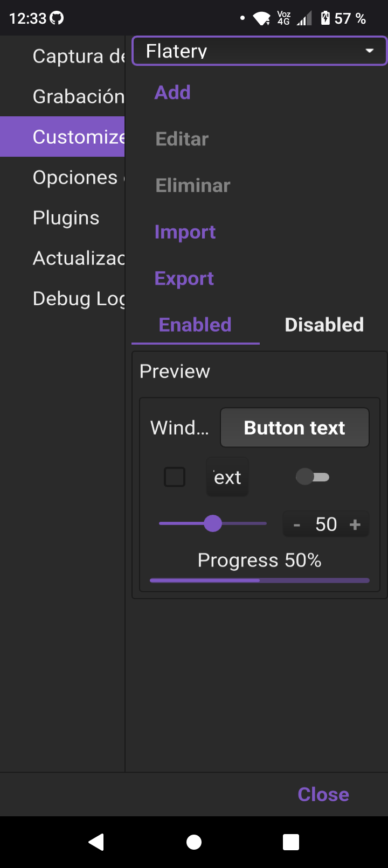Tap battery indicator in status bar
Image resolution: width=388 pixels, height=868 pixels.
tap(325, 18)
